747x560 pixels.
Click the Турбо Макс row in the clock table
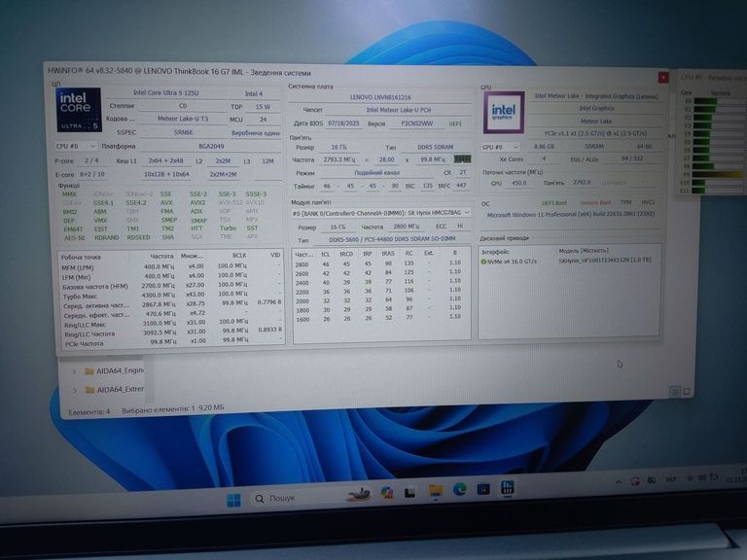(x=171, y=296)
